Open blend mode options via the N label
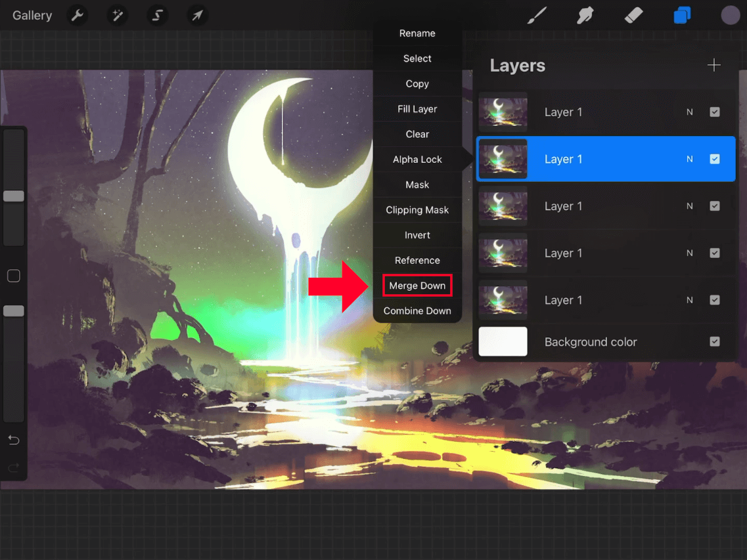747x560 pixels. tap(689, 159)
